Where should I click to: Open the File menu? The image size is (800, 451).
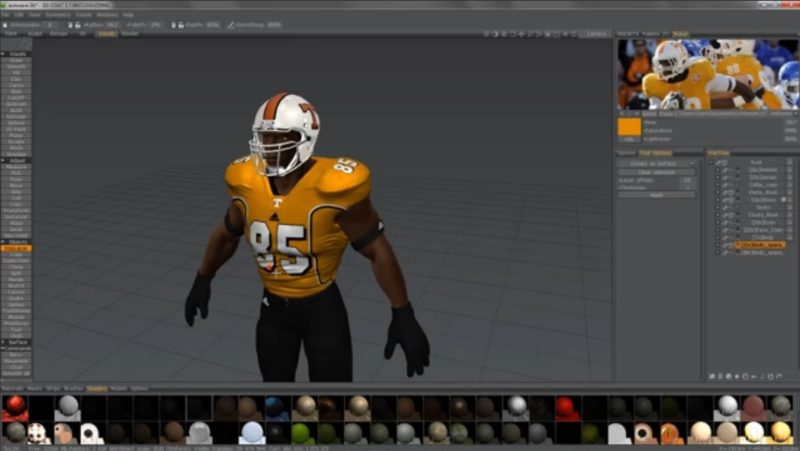(5, 15)
